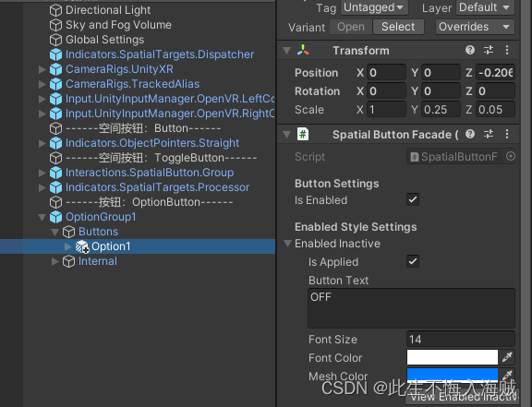The image size is (532, 407).
Task: Open Script field object picker circle
Action: (x=510, y=156)
